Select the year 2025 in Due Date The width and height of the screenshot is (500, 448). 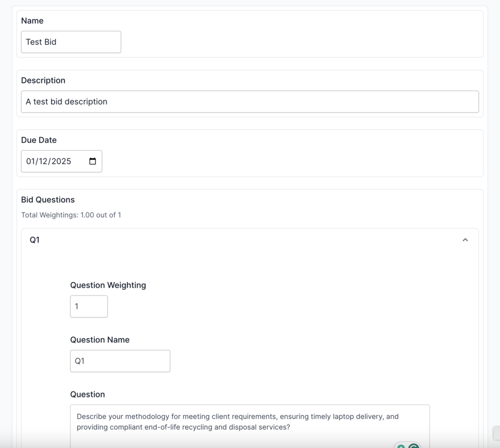[62, 162]
